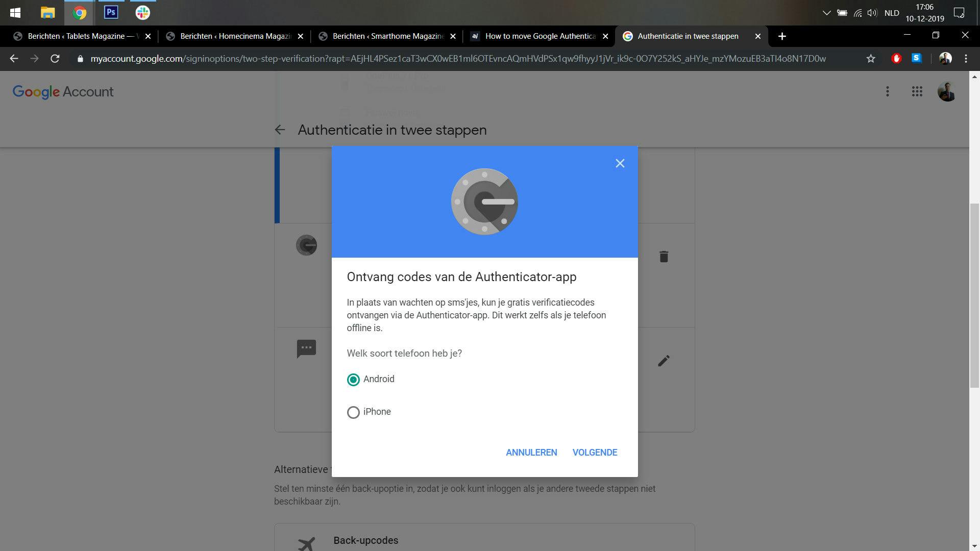Click the trash delete icon

664,257
